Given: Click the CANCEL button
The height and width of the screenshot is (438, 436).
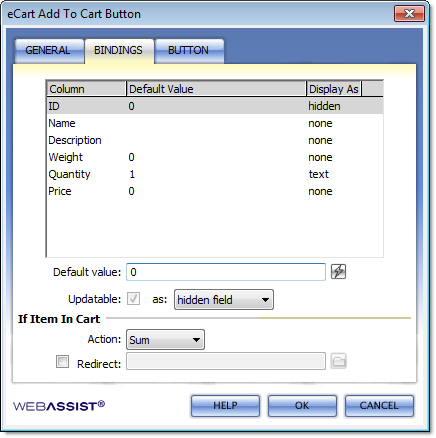Looking at the screenshot, I should (x=379, y=405).
